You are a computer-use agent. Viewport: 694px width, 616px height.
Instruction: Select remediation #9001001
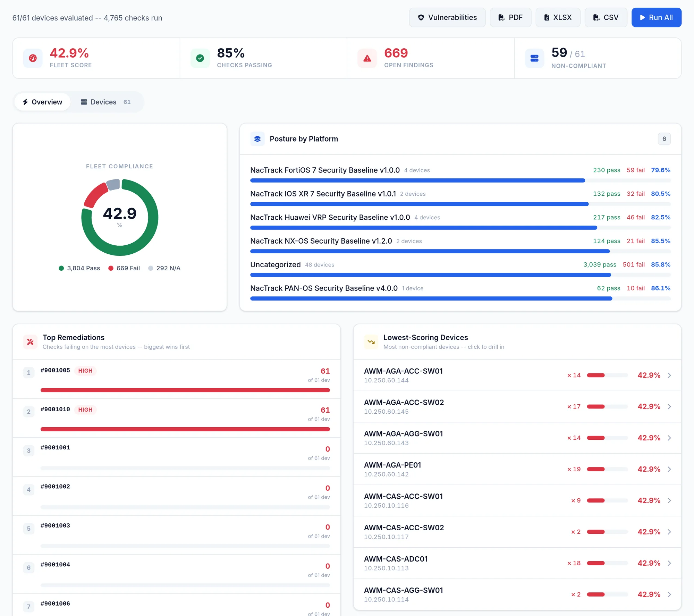(x=177, y=457)
